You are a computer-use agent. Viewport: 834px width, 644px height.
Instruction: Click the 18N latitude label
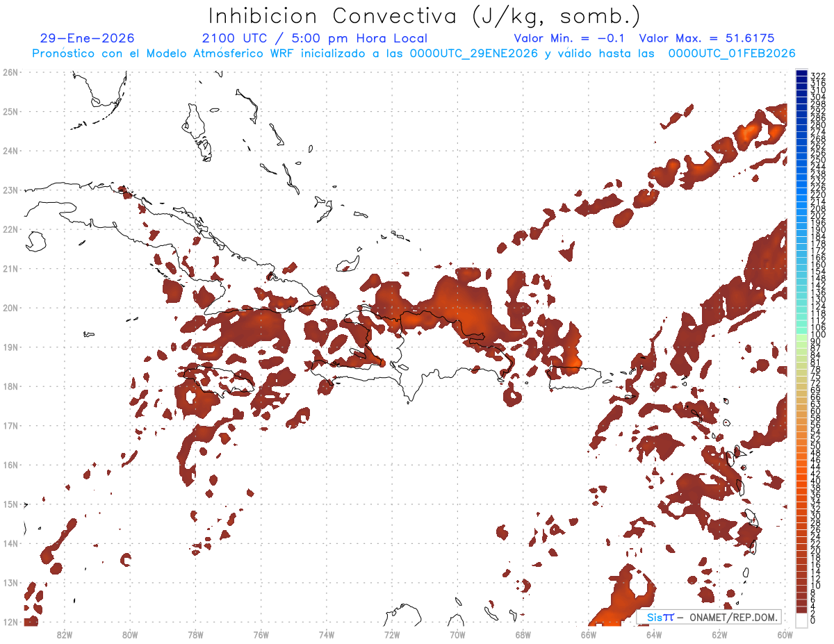pyautogui.click(x=10, y=386)
